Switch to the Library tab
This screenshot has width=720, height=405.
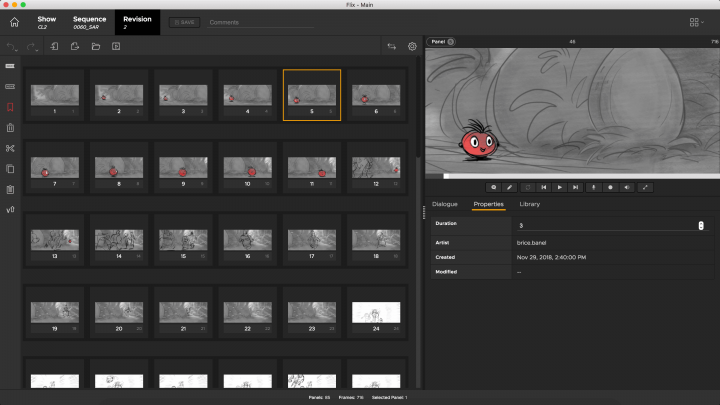[x=529, y=204]
